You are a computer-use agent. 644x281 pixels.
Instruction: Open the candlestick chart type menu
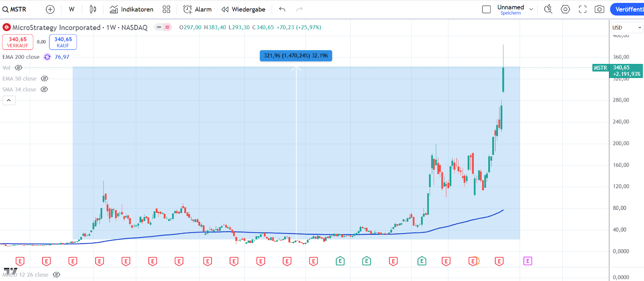coord(93,9)
